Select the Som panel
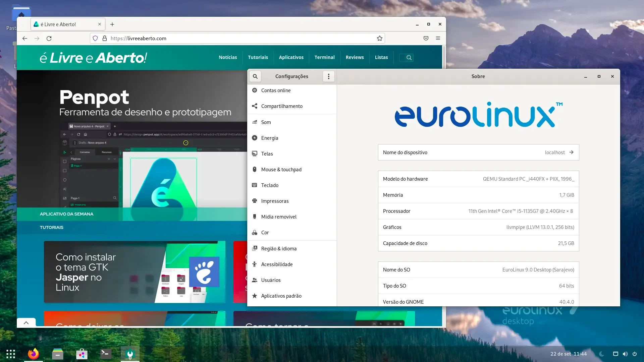 click(x=292, y=122)
